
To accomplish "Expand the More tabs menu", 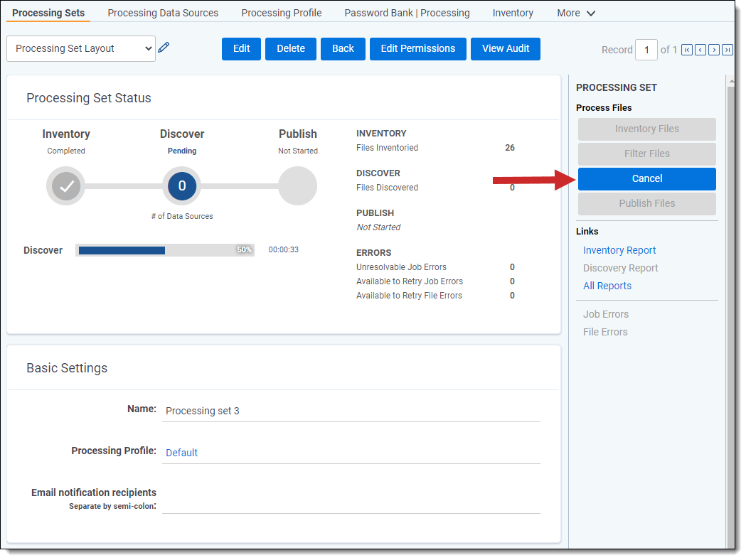I will [576, 13].
